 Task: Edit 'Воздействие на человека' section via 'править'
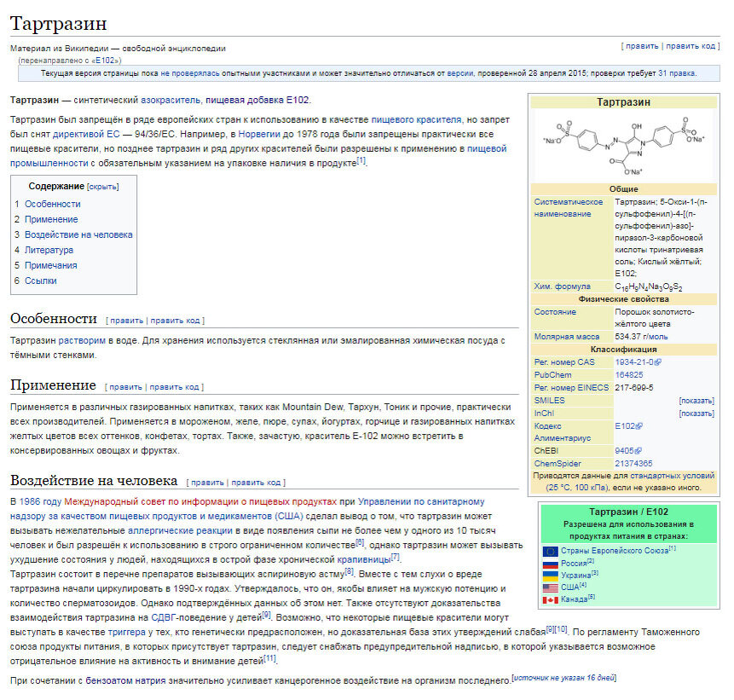point(207,483)
